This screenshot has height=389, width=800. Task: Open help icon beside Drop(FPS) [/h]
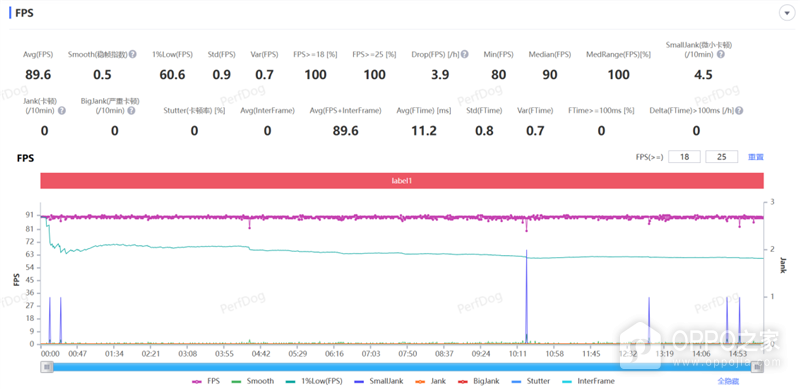pos(465,54)
